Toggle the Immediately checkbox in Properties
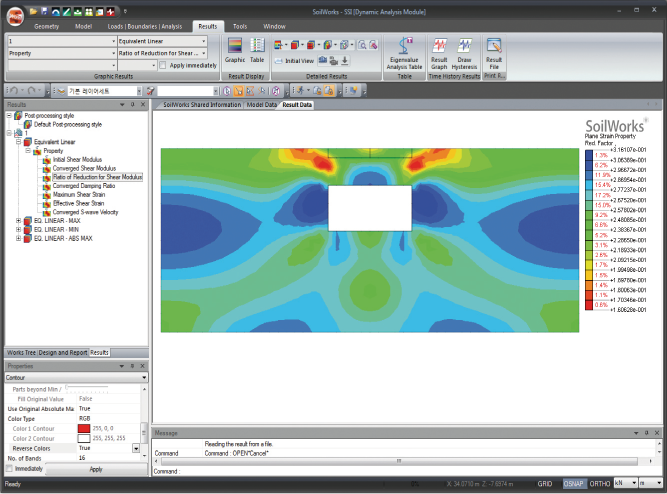 click(x=9, y=468)
